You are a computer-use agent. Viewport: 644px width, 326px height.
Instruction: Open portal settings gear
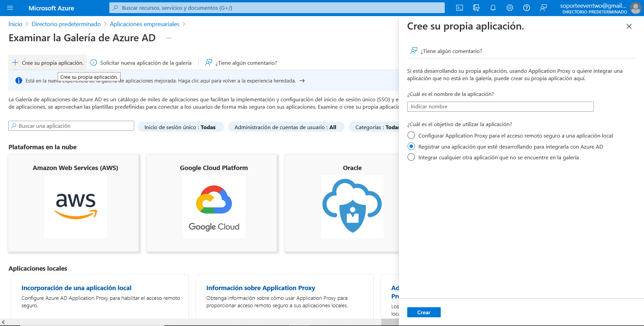(510, 8)
